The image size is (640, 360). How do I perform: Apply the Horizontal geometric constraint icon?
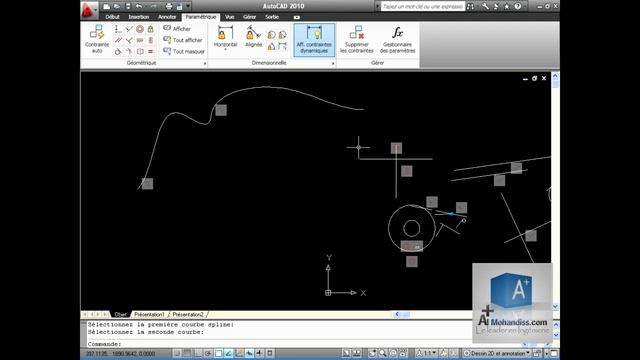point(140,40)
